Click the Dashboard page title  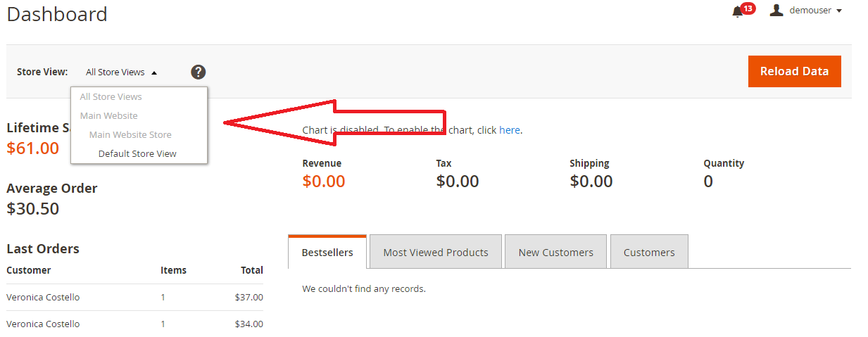[57, 14]
